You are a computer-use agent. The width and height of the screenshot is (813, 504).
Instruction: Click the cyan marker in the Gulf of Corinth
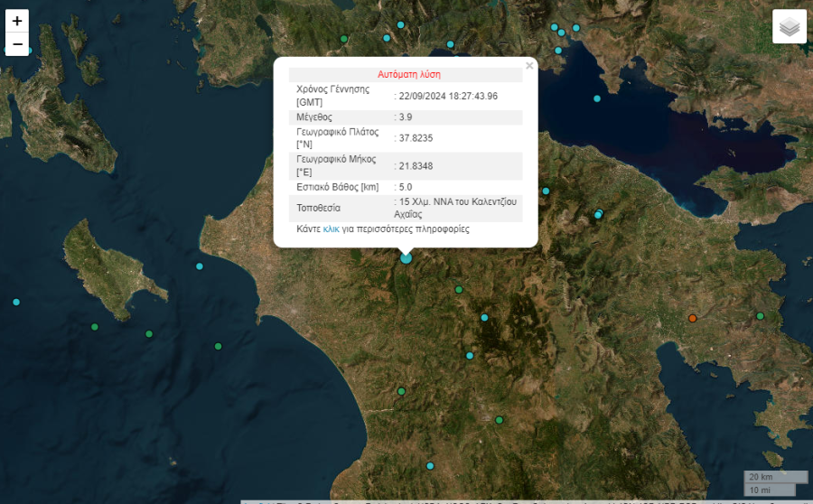(597, 98)
